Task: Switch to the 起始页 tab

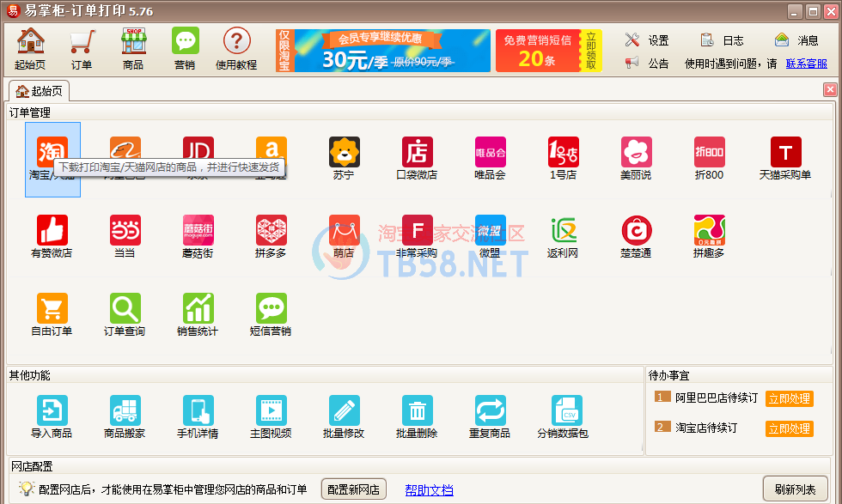Action: pos(40,91)
